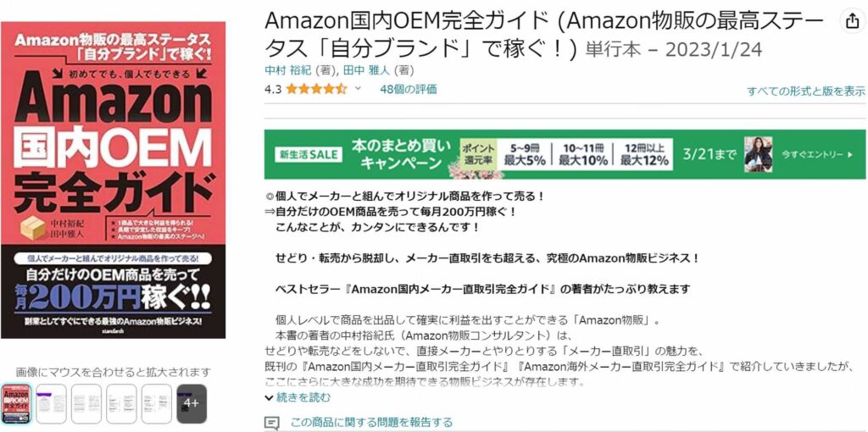This screenshot has height=432, width=868.
Task: Click the report-issue speech bubble icon
Action: pos(271,424)
